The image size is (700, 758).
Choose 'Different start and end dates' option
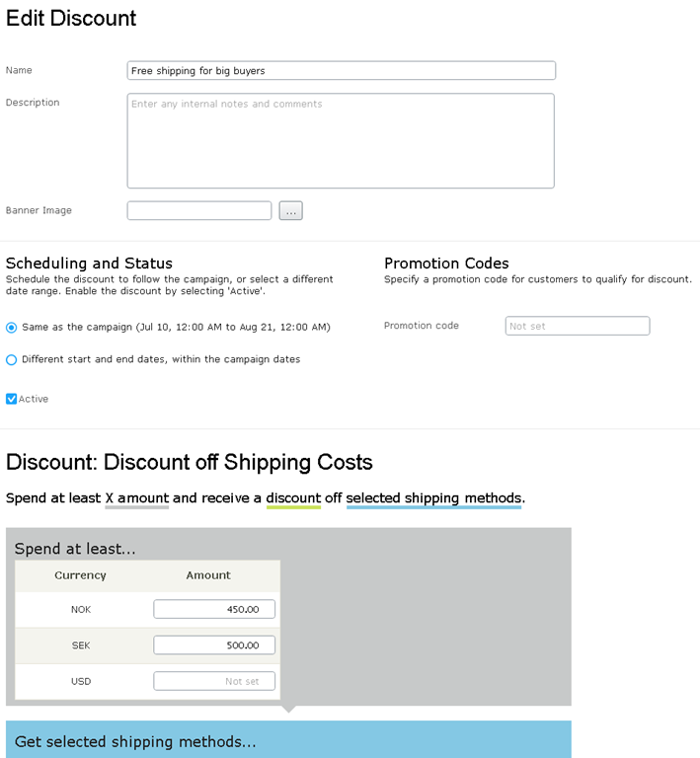point(12,360)
